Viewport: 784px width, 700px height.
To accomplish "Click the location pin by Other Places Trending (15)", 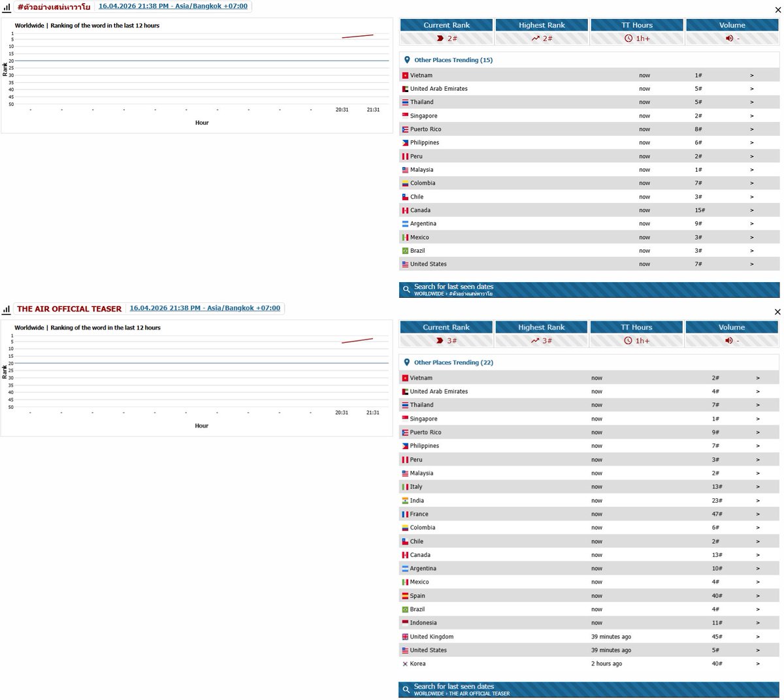I will [407, 59].
